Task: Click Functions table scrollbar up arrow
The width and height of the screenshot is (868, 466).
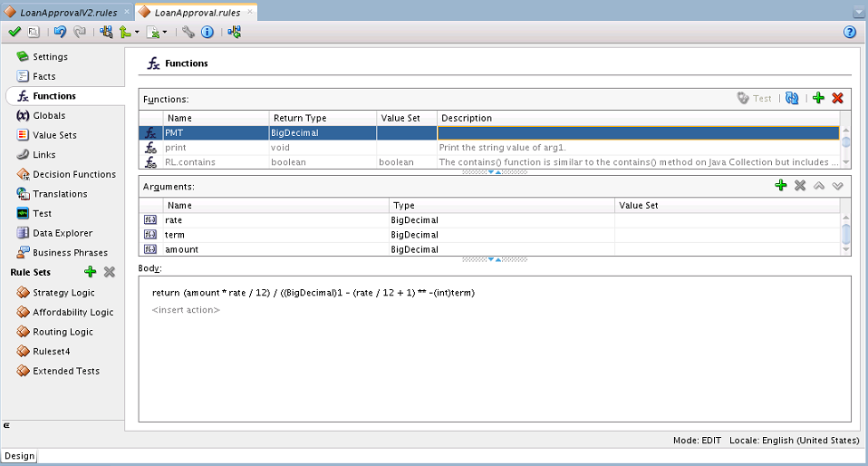Action: click(845, 131)
